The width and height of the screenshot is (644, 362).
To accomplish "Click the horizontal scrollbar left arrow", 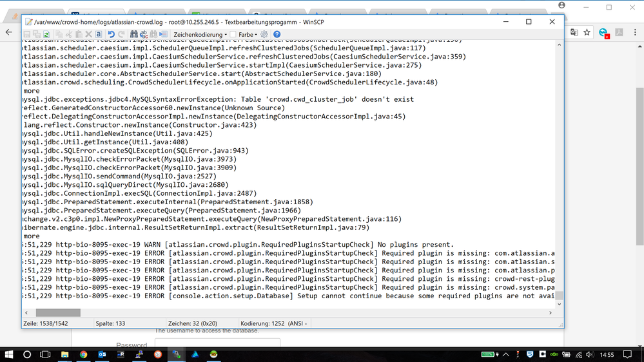I will coord(26,313).
